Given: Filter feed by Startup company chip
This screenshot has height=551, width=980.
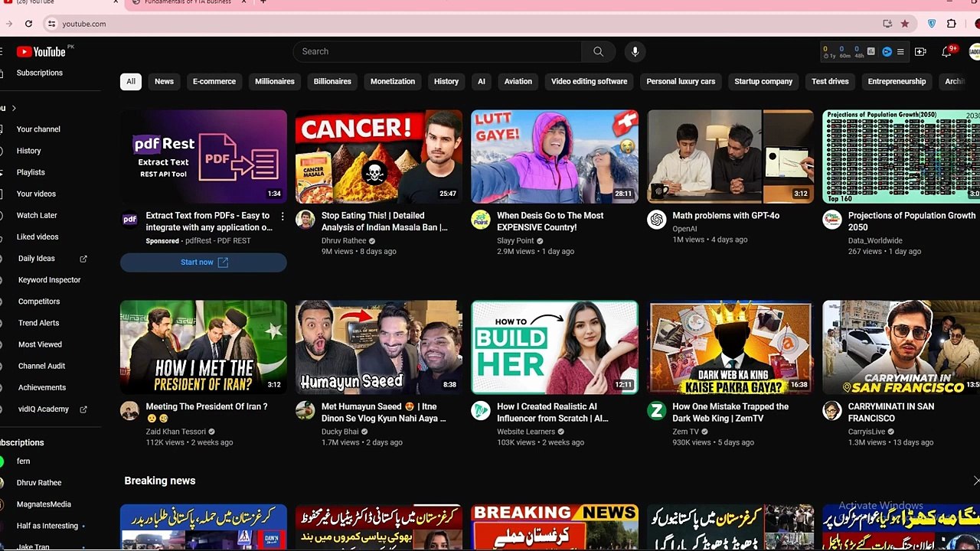Looking at the screenshot, I should pos(763,81).
